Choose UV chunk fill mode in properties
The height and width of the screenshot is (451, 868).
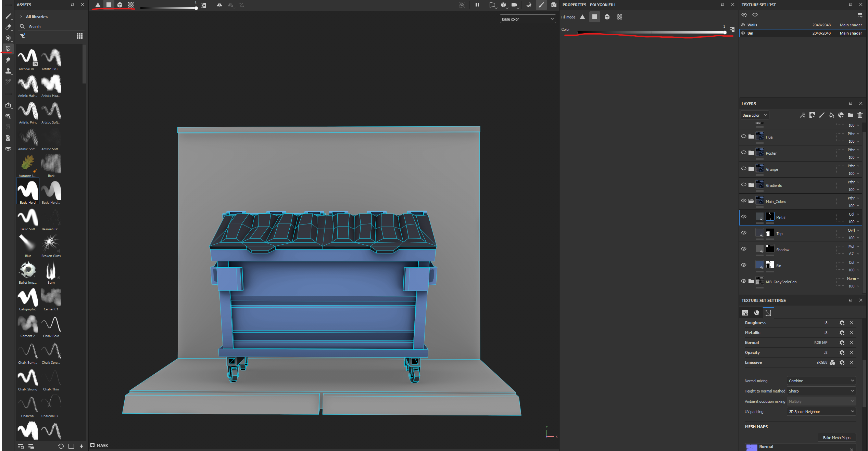tap(619, 17)
